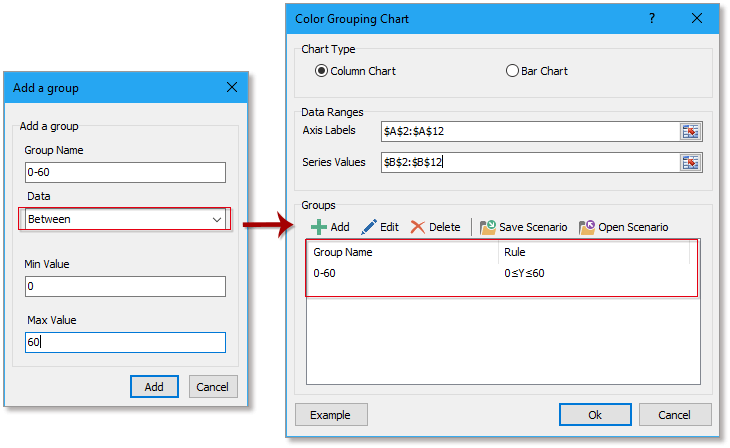This screenshot has height=448, width=730.
Task: Click the Open Scenario icon
Action: tap(587, 227)
